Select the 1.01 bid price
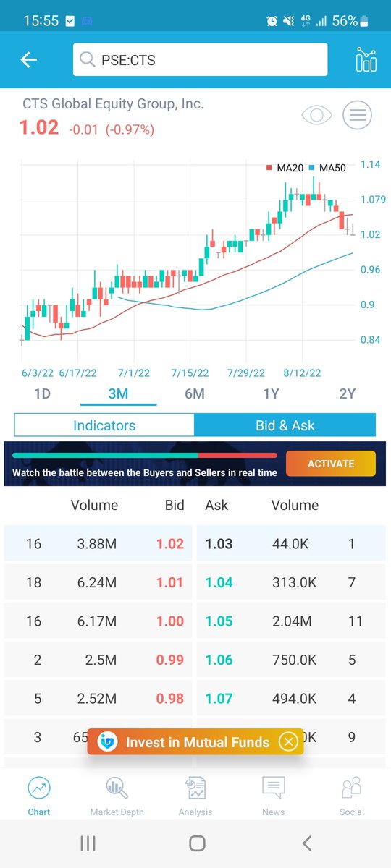Screen dimensions: 391x868 [170, 582]
